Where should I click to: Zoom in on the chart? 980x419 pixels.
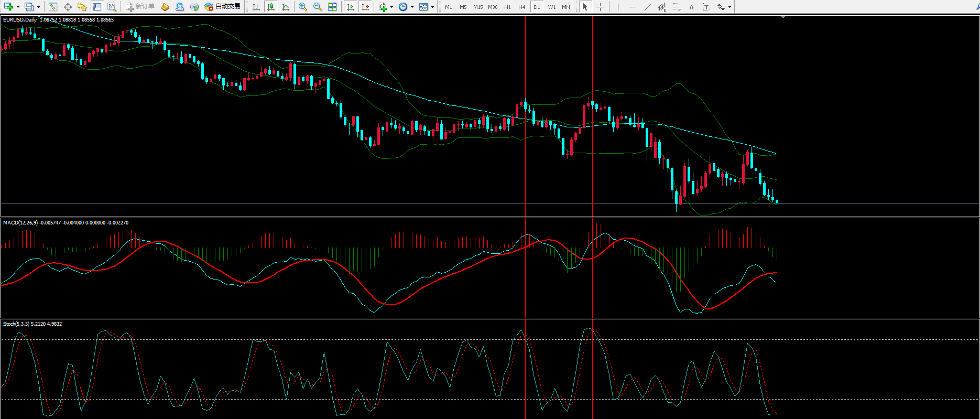pos(303,7)
